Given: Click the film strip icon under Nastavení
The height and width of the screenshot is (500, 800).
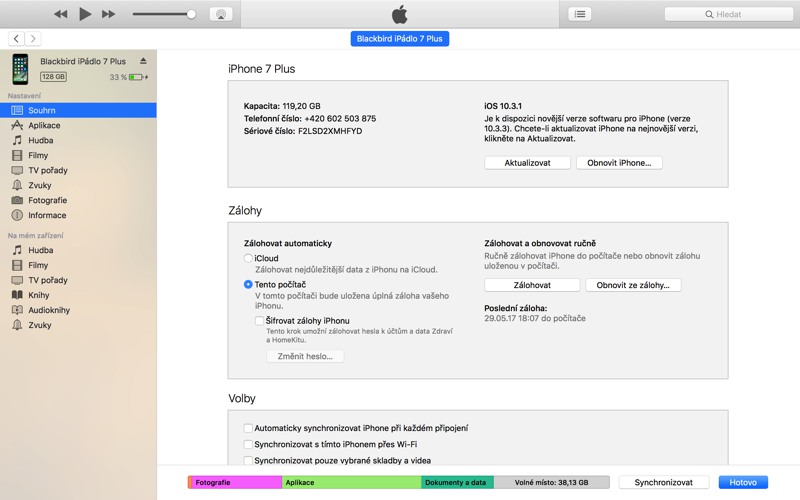Looking at the screenshot, I should (17, 155).
